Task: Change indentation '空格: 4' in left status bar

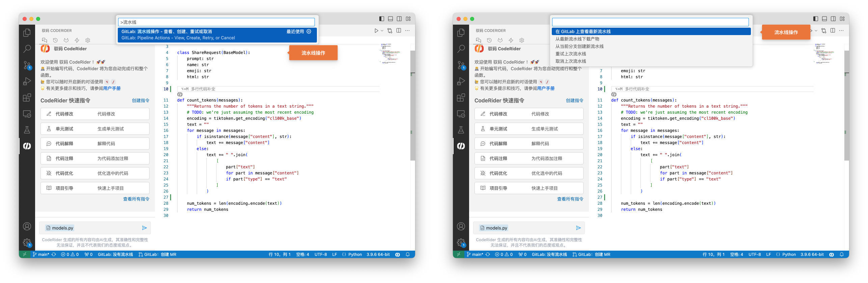Action: click(x=302, y=255)
